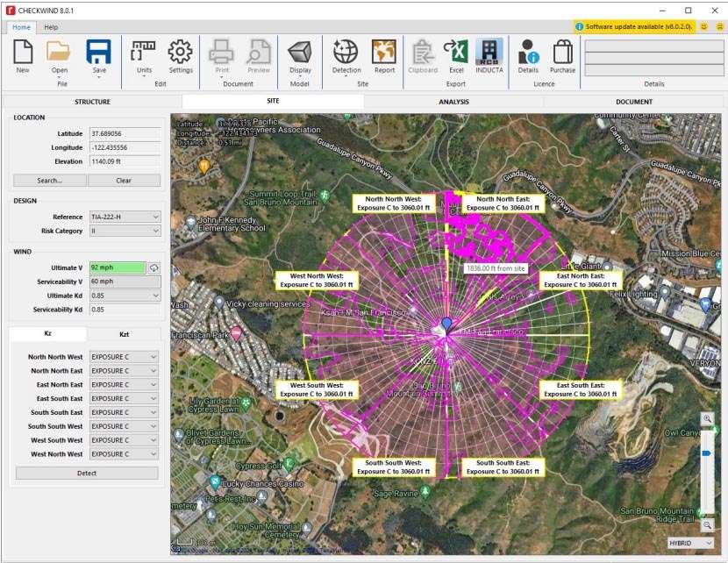Click cloud icon beside Ultimate V

pyautogui.click(x=154, y=267)
